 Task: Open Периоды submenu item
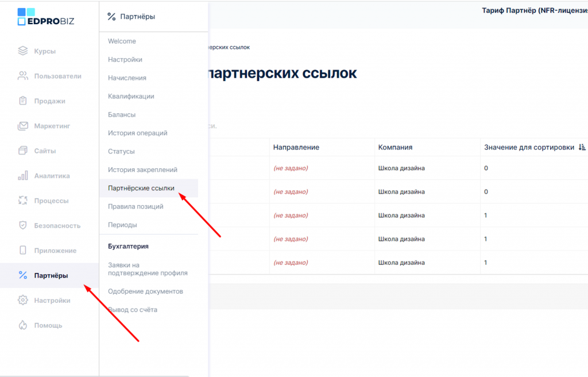(122, 225)
